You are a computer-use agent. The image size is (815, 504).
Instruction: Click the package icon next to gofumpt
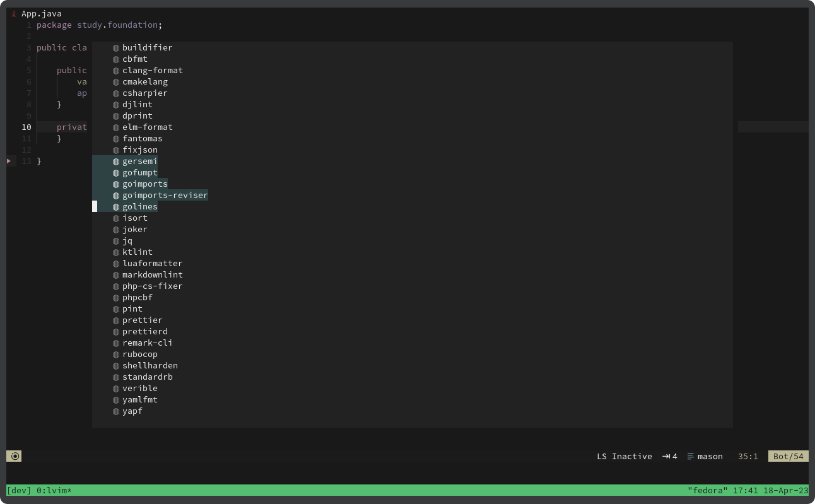pos(115,172)
